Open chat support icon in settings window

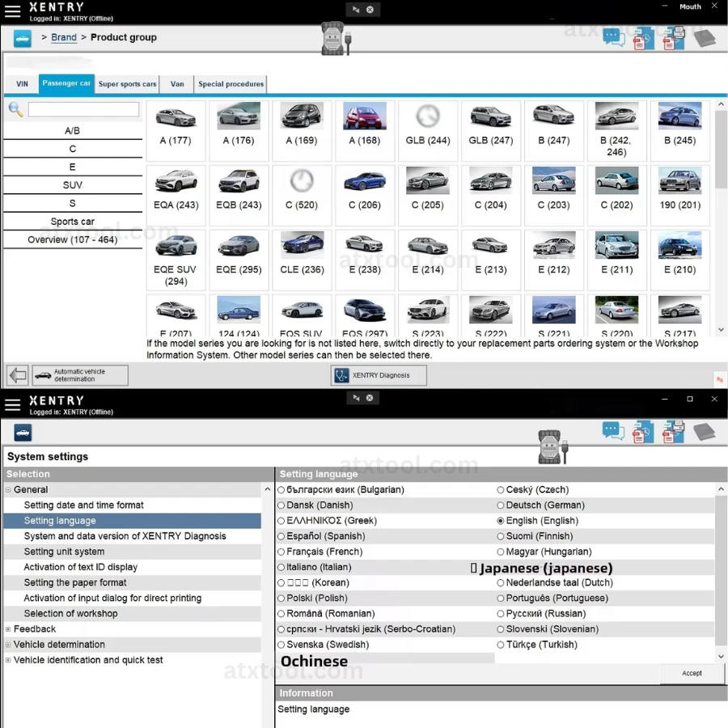click(614, 431)
